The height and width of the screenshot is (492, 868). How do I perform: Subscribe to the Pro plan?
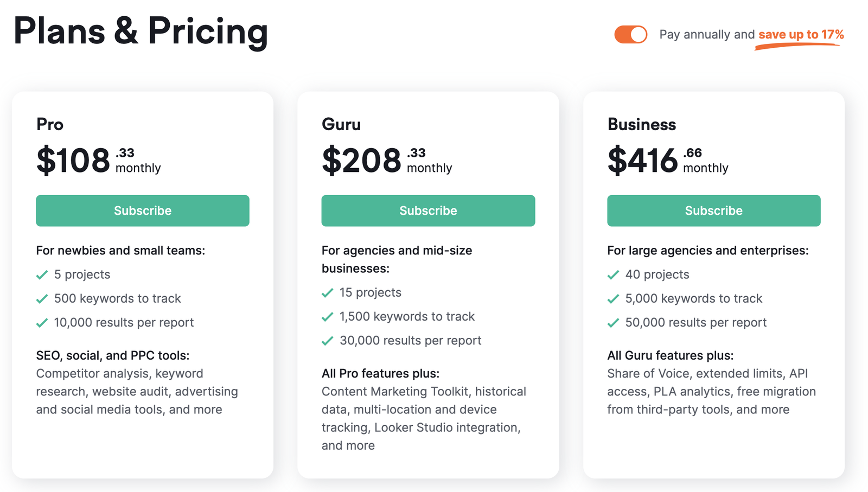(143, 210)
